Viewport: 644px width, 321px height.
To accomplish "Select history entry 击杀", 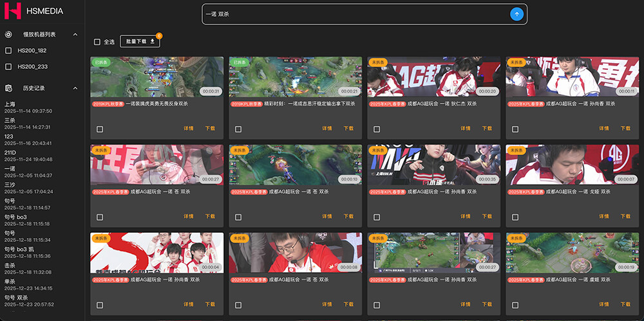I will click(x=29, y=268).
